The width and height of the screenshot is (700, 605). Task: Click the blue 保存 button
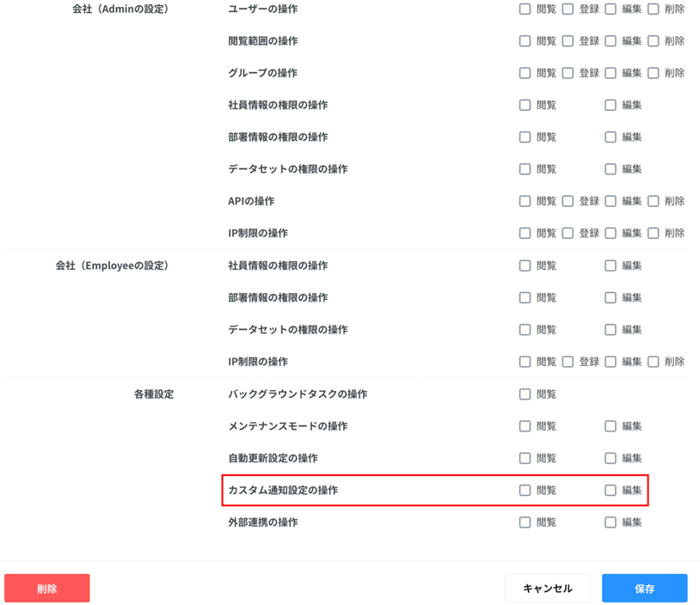(x=644, y=589)
